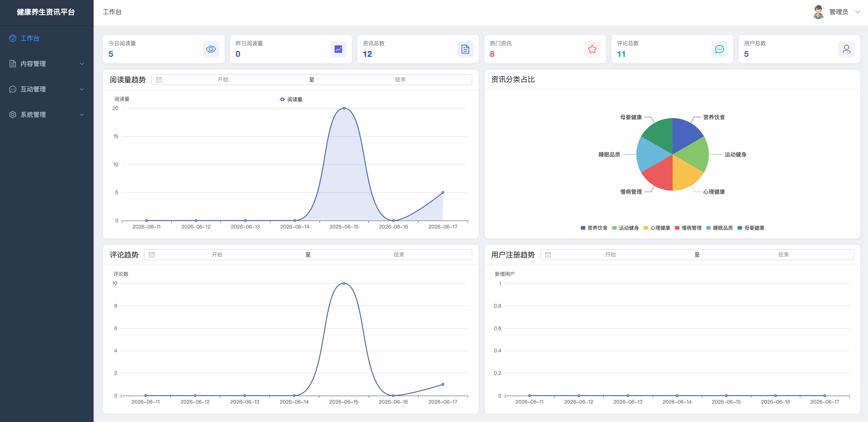
Task: Toggle 阅读量 series in the chart legend
Action: click(x=291, y=99)
